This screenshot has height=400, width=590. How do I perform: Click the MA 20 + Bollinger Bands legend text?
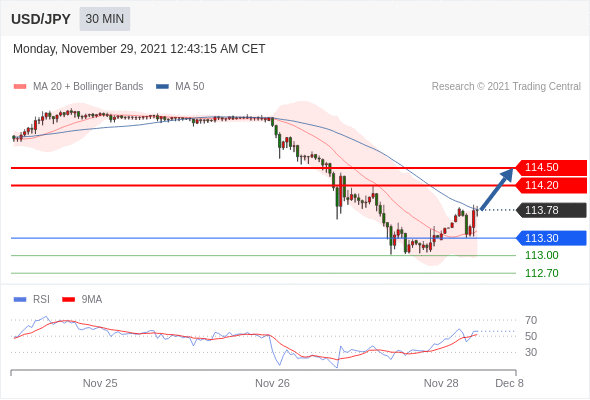point(88,87)
